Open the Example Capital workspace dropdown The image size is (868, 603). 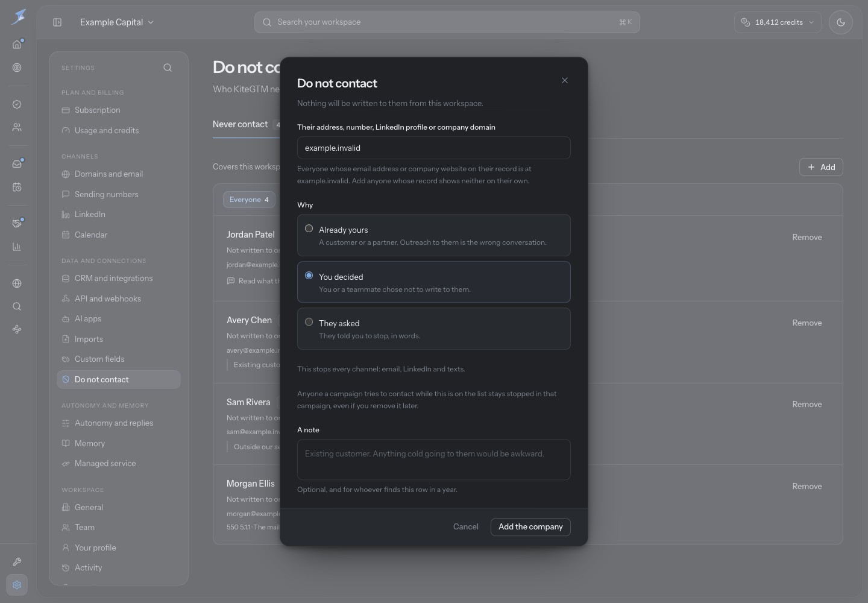[x=117, y=22]
